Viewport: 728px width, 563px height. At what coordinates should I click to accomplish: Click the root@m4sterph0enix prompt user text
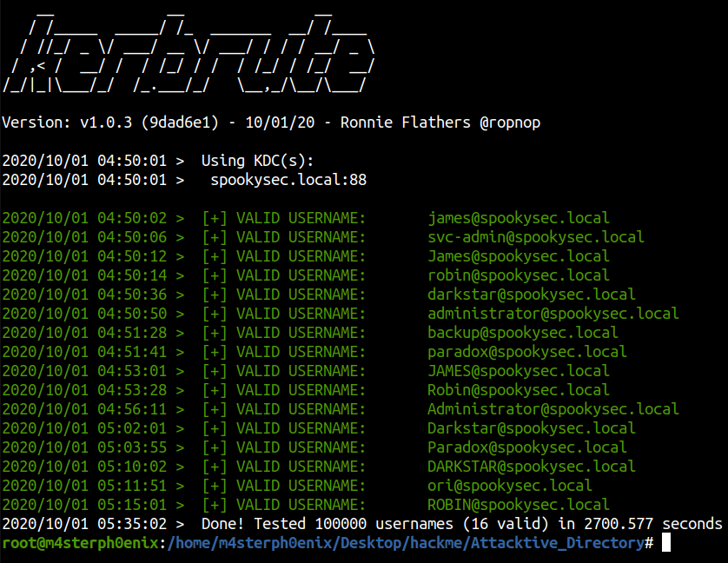pos(80,543)
